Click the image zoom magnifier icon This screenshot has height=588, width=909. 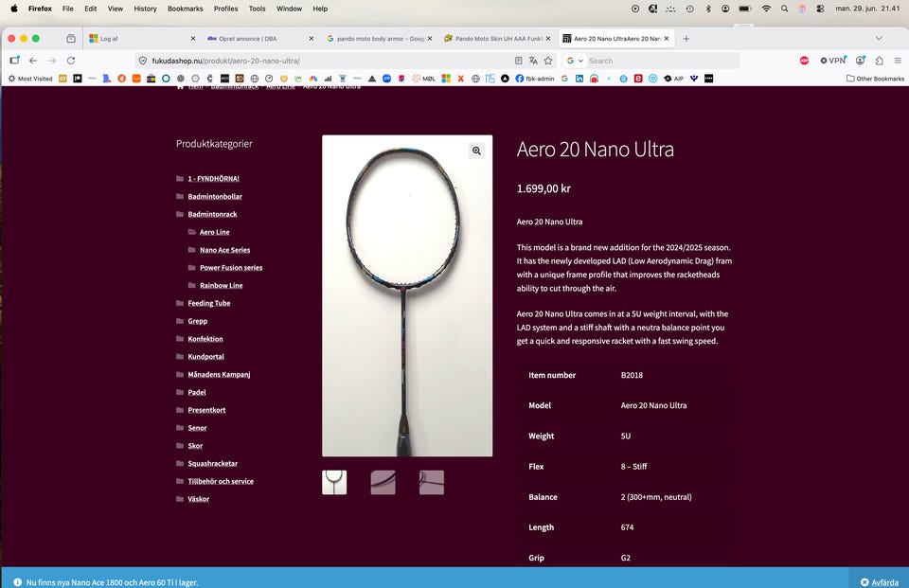tap(476, 151)
